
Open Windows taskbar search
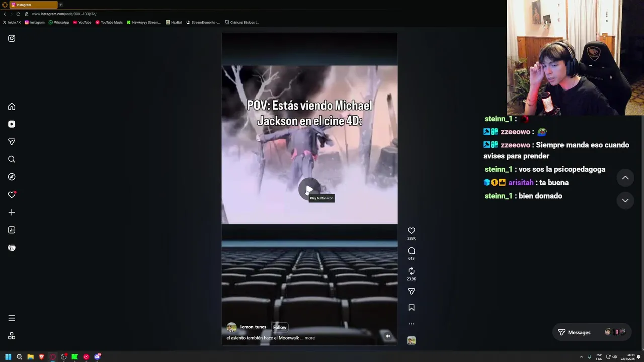[19, 357]
